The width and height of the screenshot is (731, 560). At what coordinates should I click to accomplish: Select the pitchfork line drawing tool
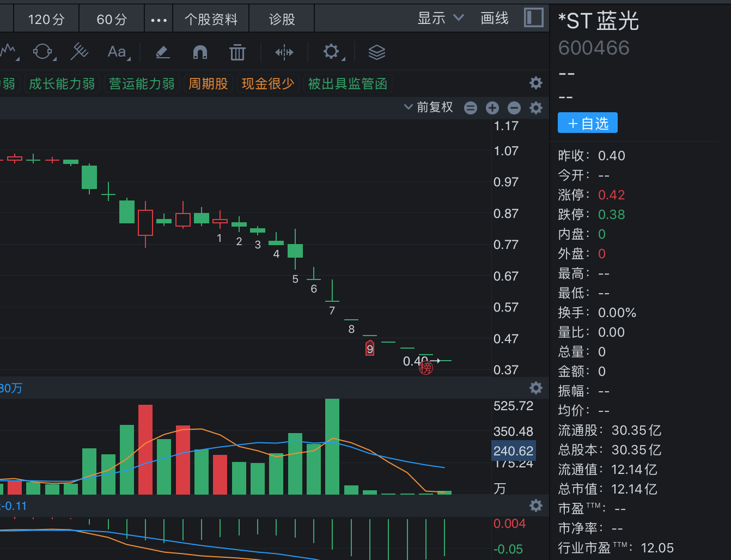[80, 52]
